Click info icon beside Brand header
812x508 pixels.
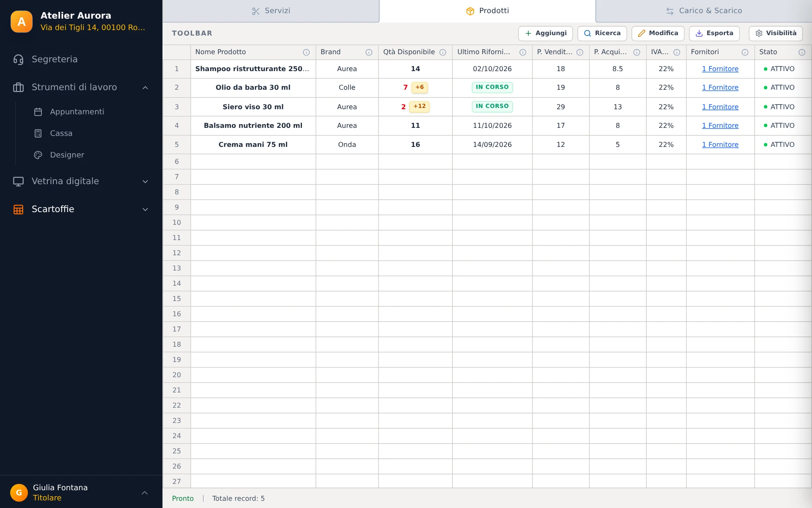(x=369, y=52)
